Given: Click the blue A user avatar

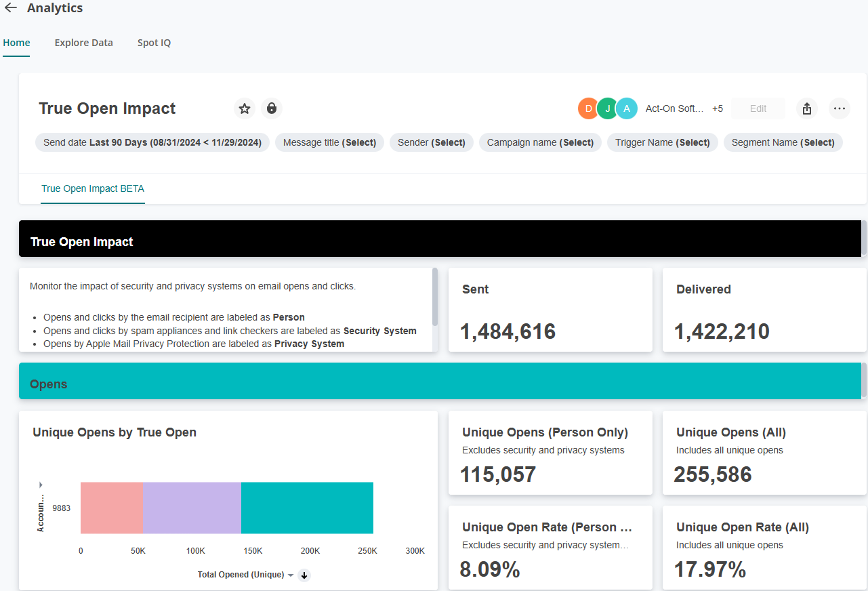Looking at the screenshot, I should (x=627, y=108).
